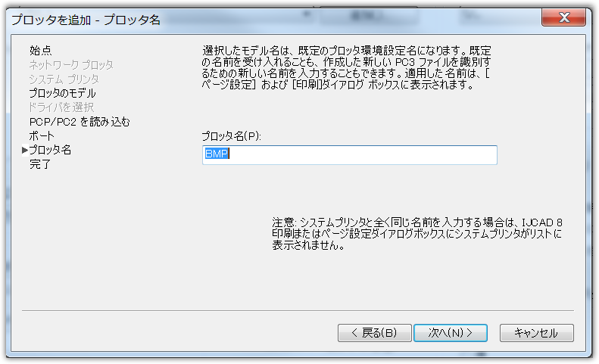Image resolution: width=599 pixels, height=364 pixels.
Task: Select the current プロッタ名 step
Action: pos(50,150)
